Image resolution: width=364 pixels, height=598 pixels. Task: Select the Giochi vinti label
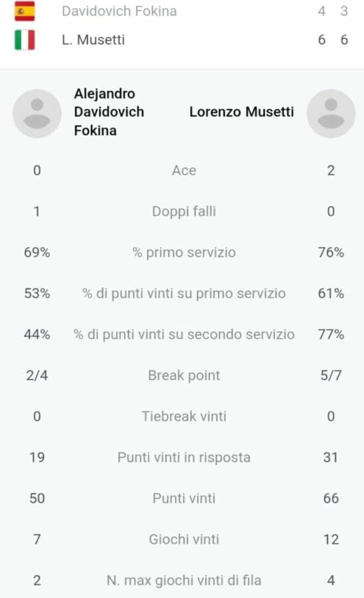point(184,540)
